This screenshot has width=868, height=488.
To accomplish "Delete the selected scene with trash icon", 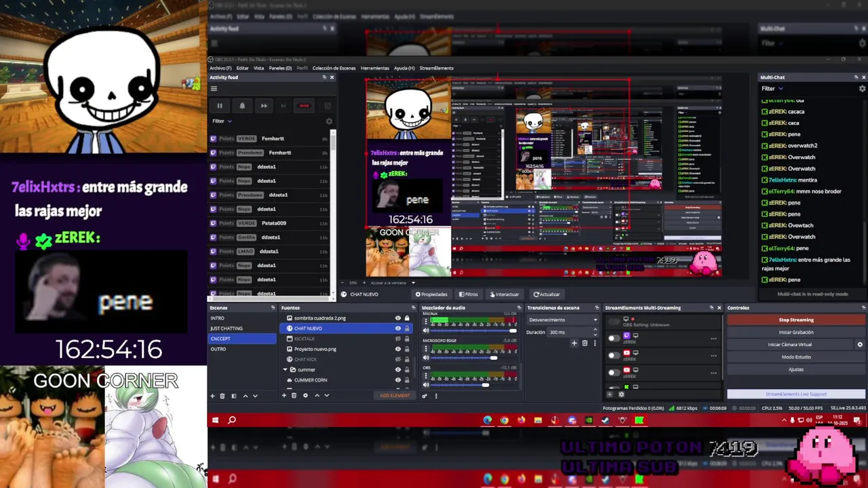I will coord(222,396).
